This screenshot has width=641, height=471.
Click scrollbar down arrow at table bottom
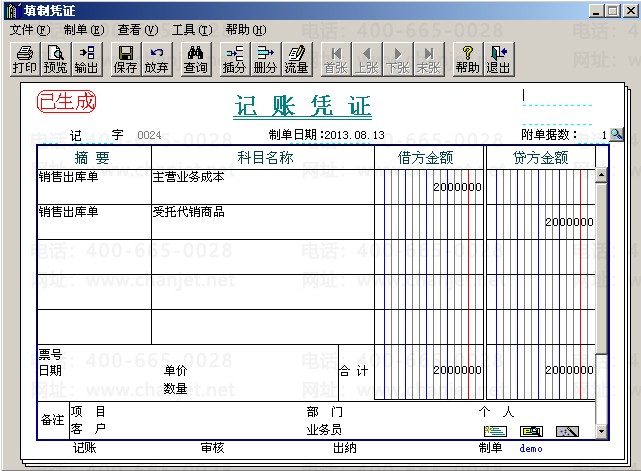(x=601, y=431)
